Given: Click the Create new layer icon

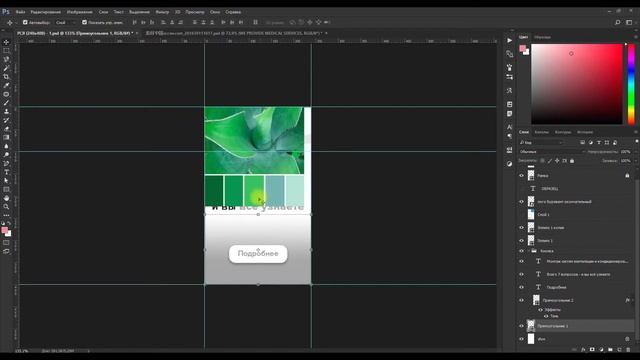Looking at the screenshot, I should click(619, 350).
